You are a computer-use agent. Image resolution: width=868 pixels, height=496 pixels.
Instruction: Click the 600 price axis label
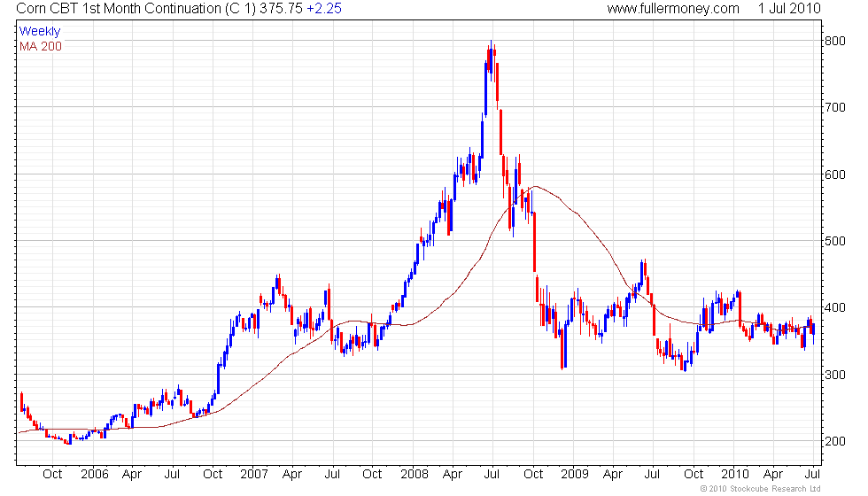click(834, 174)
